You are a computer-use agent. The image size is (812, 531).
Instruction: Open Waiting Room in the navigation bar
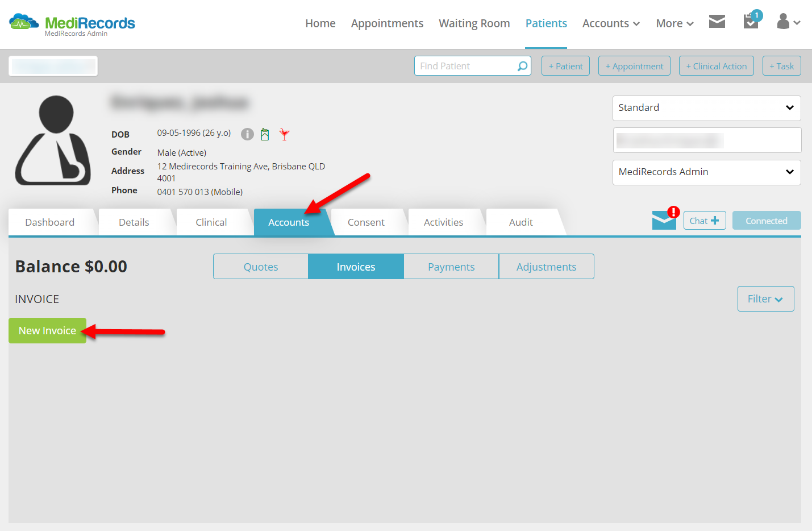point(474,23)
